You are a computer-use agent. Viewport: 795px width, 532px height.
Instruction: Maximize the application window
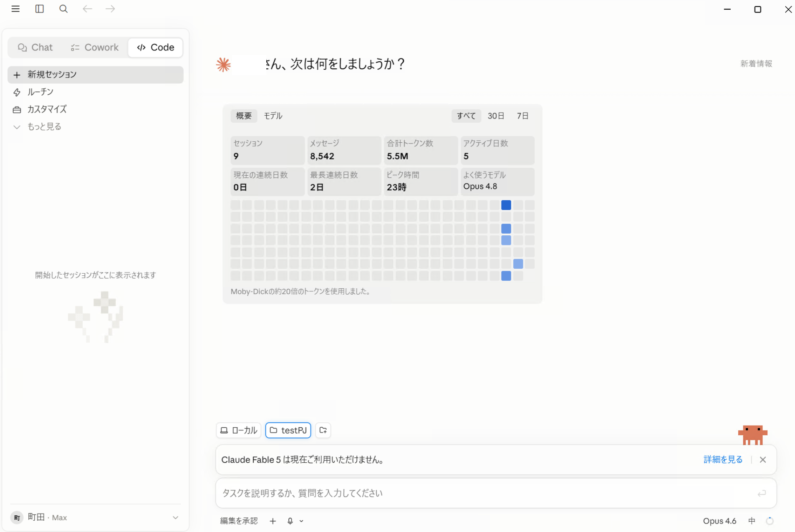pos(757,9)
